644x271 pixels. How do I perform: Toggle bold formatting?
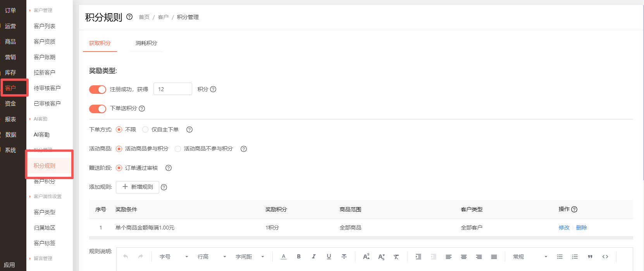[x=299, y=257]
